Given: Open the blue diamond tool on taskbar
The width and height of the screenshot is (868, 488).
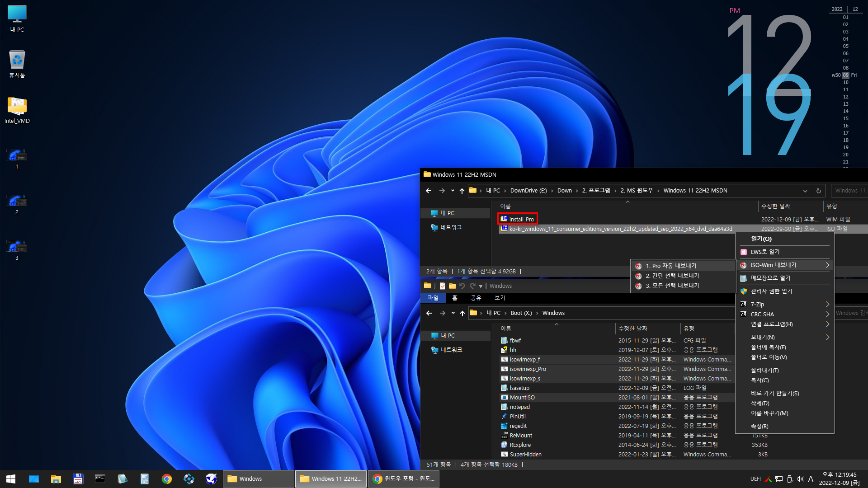Looking at the screenshot, I should coord(189,479).
